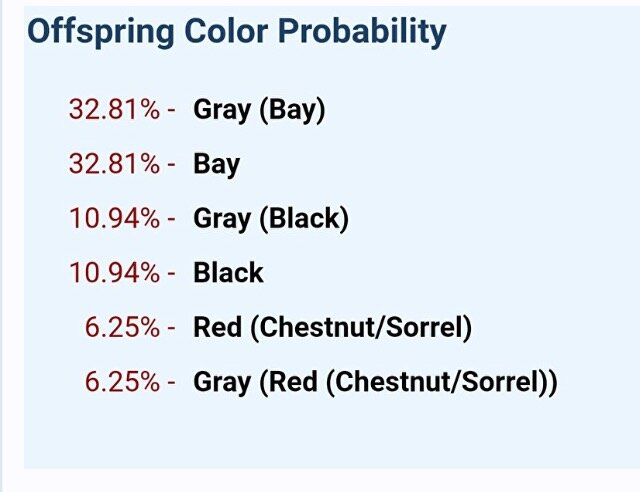The image size is (640, 492).
Task: Select the Gray (Red (Chestnut/Sorrel)) result
Action: (375, 382)
